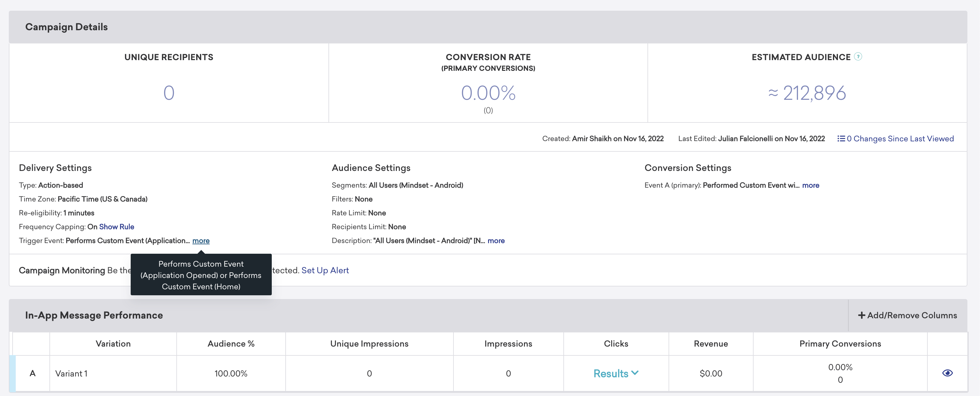The height and width of the screenshot is (396, 980).
Task: Expand the audience description with more
Action: click(x=497, y=240)
